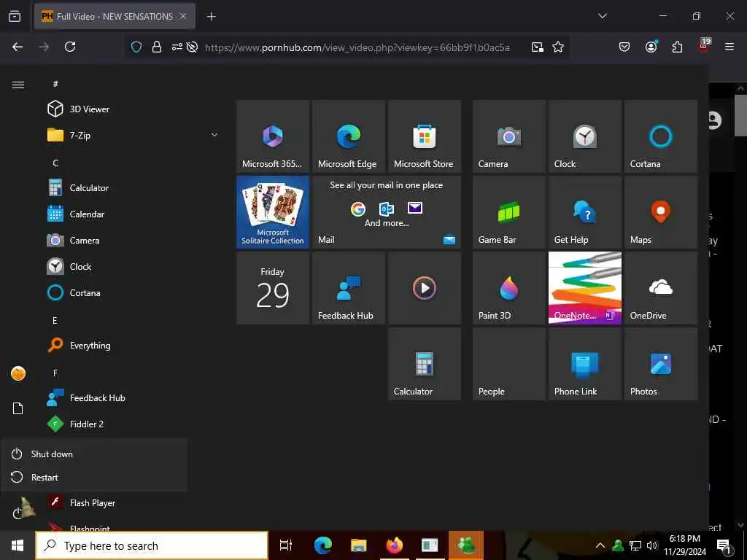This screenshot has width=747, height=560.
Task: Launch Microsoft Solitaire Collection tile
Action: pos(273,212)
